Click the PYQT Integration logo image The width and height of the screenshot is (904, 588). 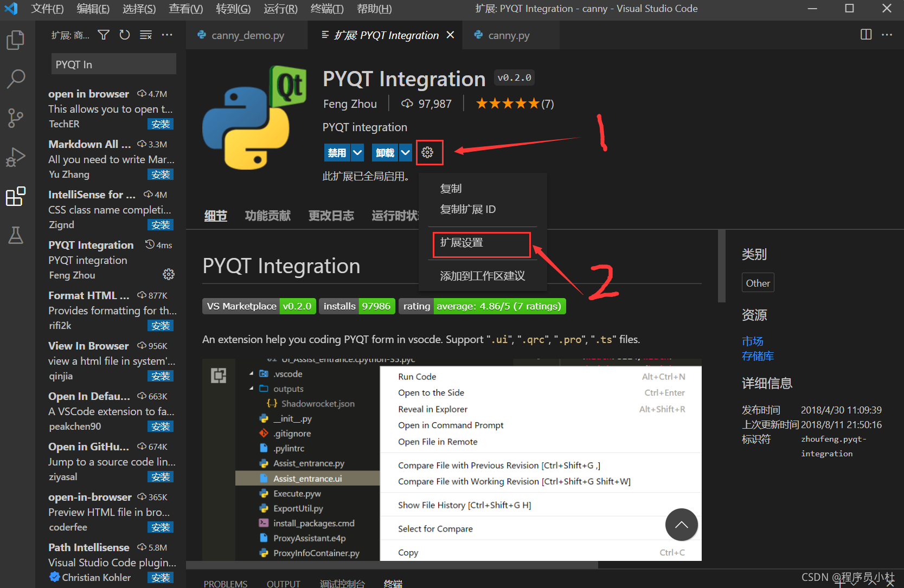click(254, 118)
